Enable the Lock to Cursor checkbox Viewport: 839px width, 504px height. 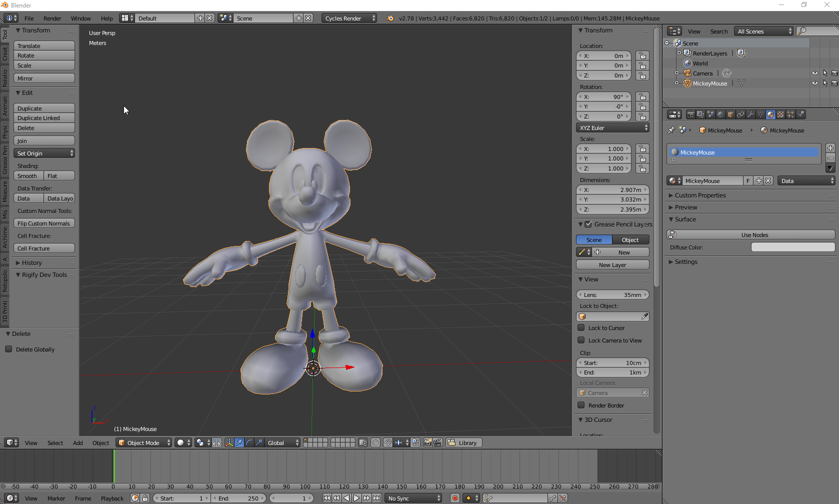pos(581,328)
